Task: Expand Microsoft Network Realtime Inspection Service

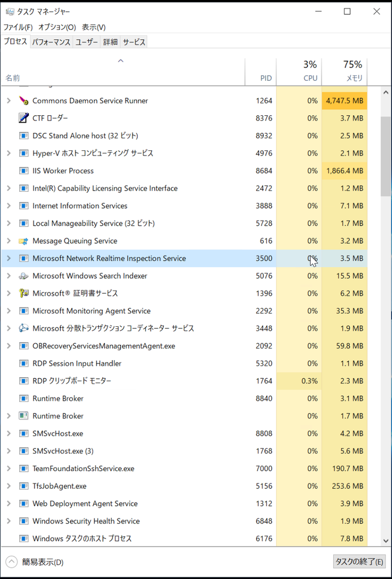Action: click(x=9, y=258)
